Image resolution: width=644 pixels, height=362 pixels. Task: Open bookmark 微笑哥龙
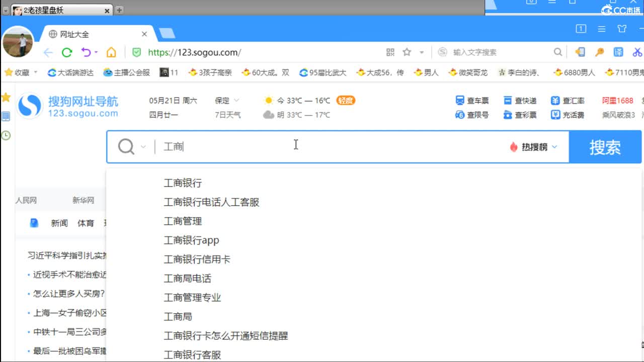(468, 72)
